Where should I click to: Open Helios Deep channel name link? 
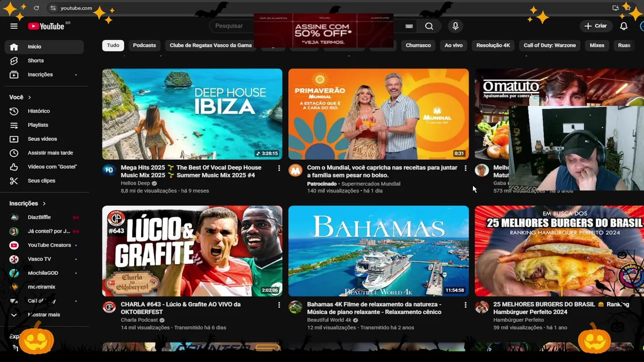click(135, 184)
